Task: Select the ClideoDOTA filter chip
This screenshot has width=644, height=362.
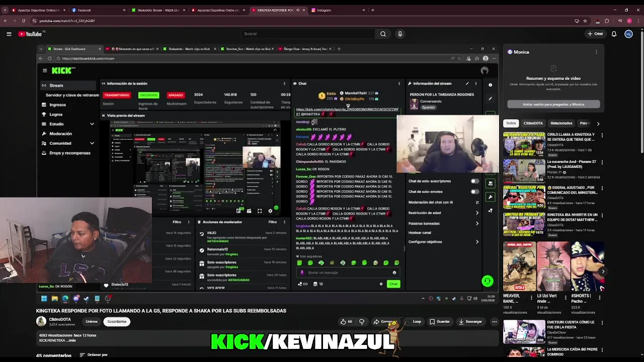Action: (533, 123)
